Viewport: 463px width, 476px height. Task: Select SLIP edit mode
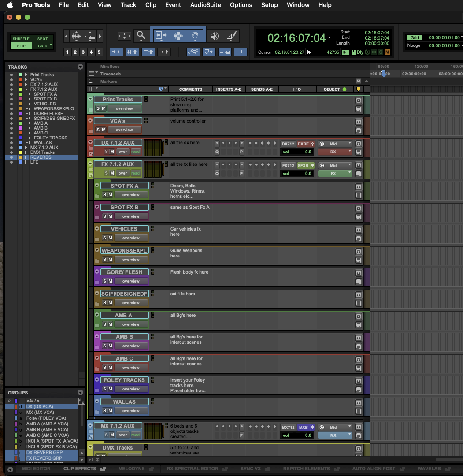pyautogui.click(x=21, y=46)
